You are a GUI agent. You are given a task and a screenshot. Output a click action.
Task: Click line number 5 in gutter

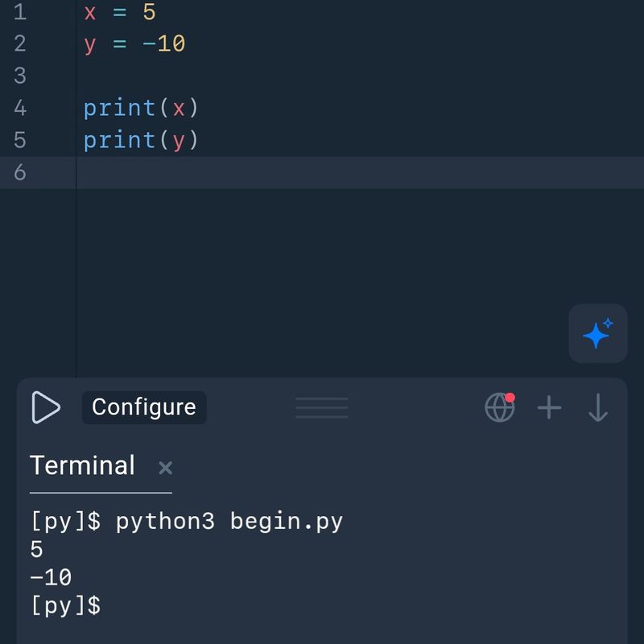[19, 140]
